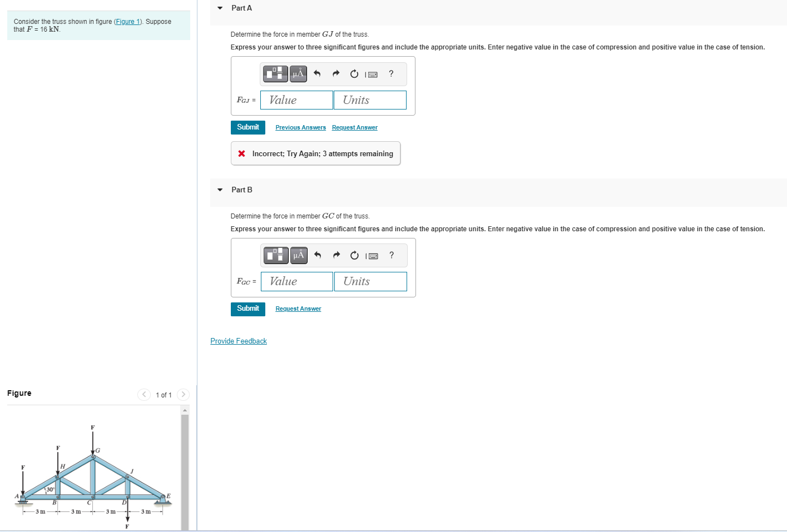Viewport: 787px width, 532px height.
Task: Request Answer for Part A
Action: pyautogui.click(x=355, y=127)
